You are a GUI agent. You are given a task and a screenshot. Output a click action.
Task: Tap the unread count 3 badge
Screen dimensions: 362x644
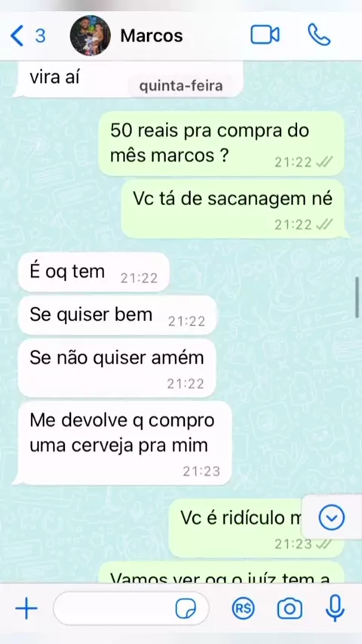[x=40, y=35]
